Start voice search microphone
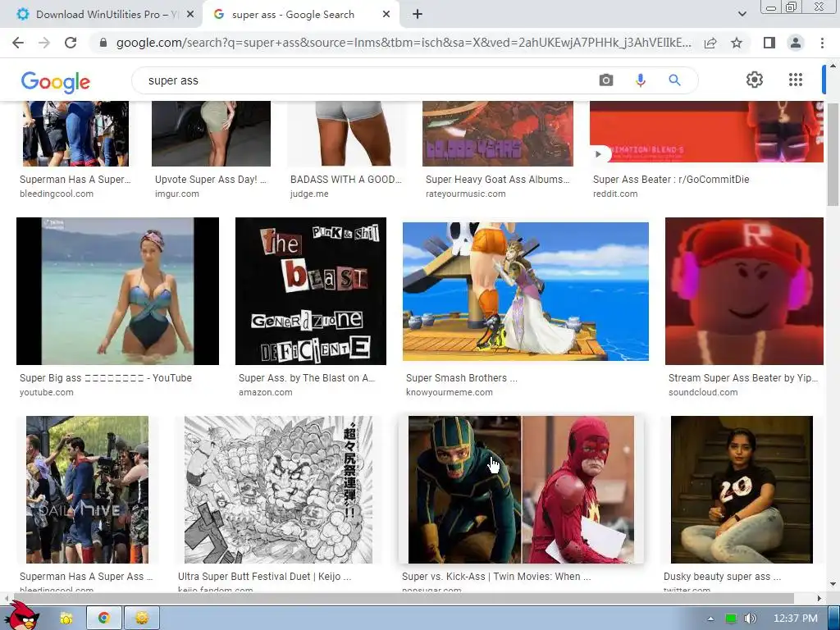The width and height of the screenshot is (840, 630). click(640, 80)
